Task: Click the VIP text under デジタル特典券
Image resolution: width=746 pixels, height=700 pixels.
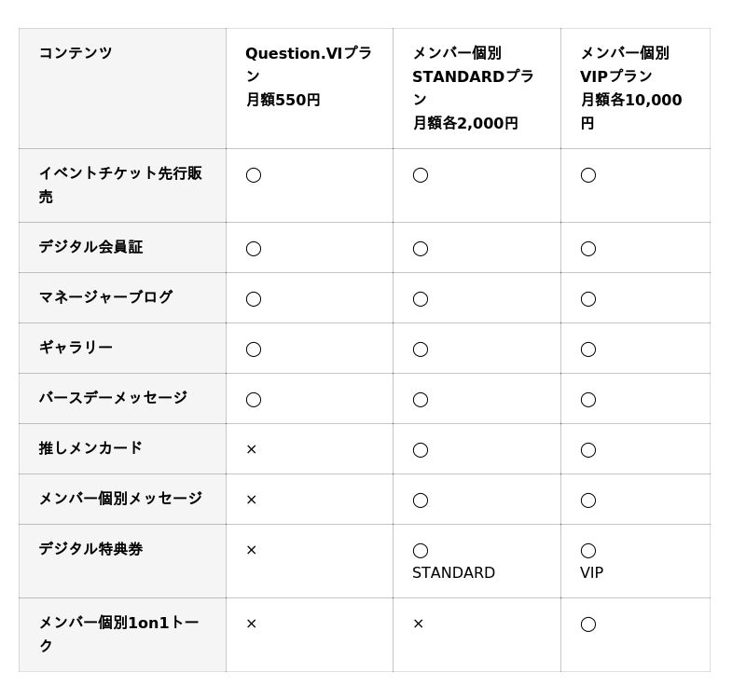Action: pos(591,573)
